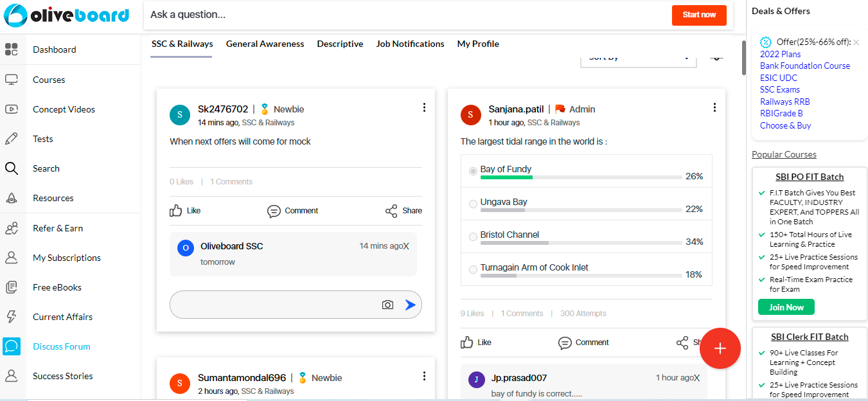Select the Bristol Channel radio option
The width and height of the screenshot is (868, 401).
(x=474, y=236)
